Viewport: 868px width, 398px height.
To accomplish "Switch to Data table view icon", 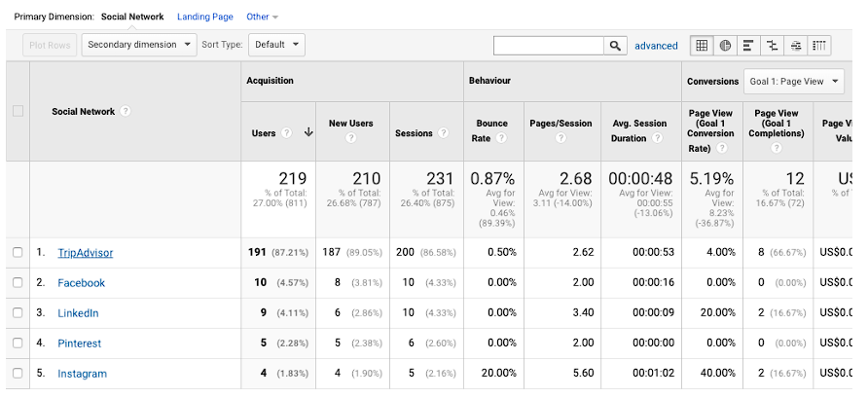I will coord(702,46).
